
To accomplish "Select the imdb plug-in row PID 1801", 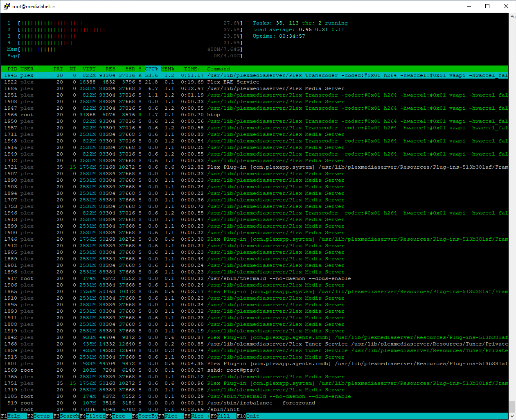I will [255, 364].
